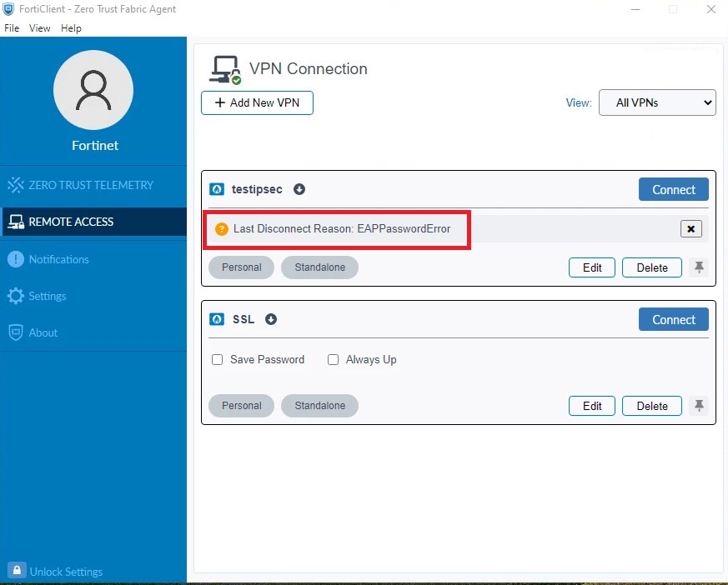
Task: Click the Last Disconnect Reason text
Action: [342, 228]
